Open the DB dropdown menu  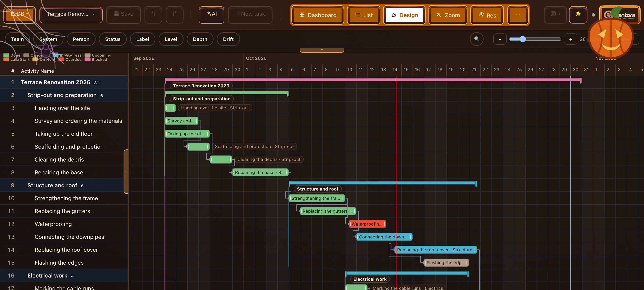[20, 14]
